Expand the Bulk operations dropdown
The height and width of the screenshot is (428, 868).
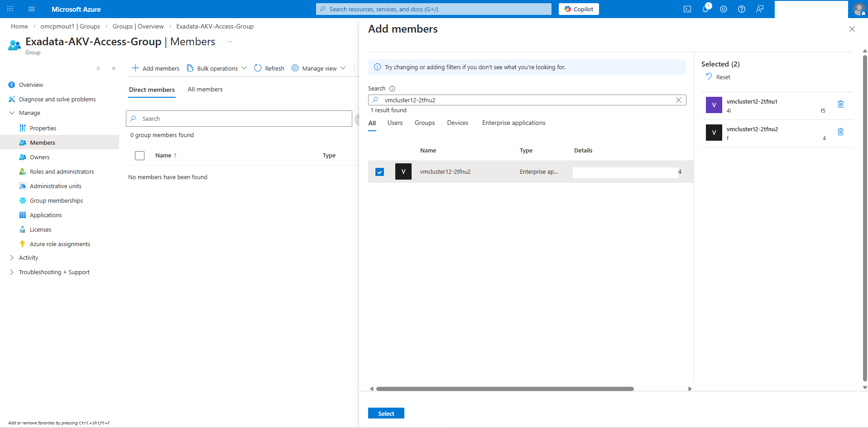(x=245, y=68)
